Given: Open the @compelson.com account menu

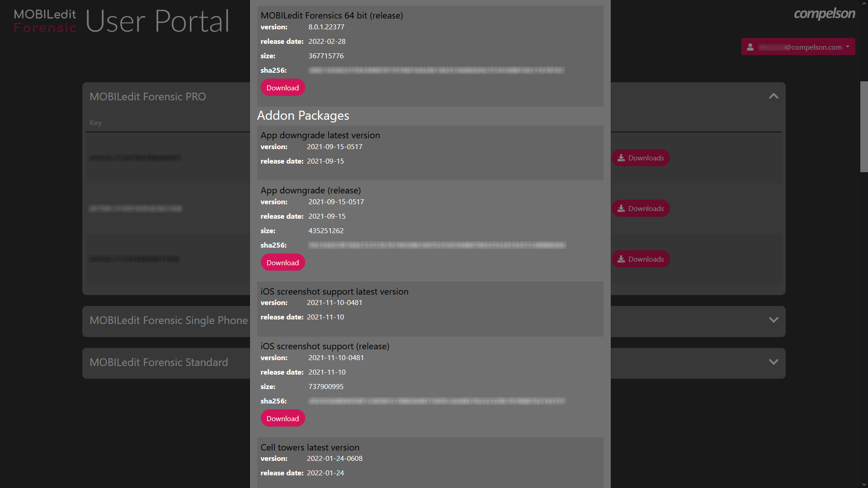Looking at the screenshot, I should pyautogui.click(x=798, y=47).
